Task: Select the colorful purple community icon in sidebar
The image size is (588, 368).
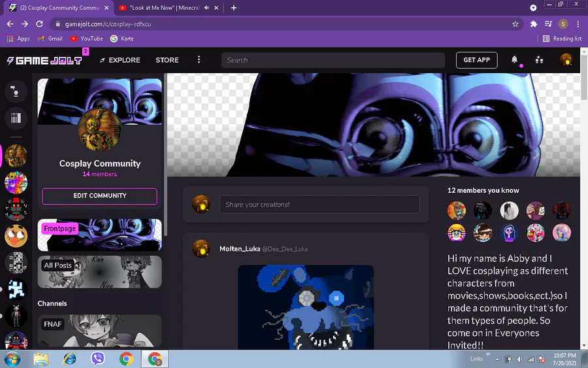Action: coord(16,182)
